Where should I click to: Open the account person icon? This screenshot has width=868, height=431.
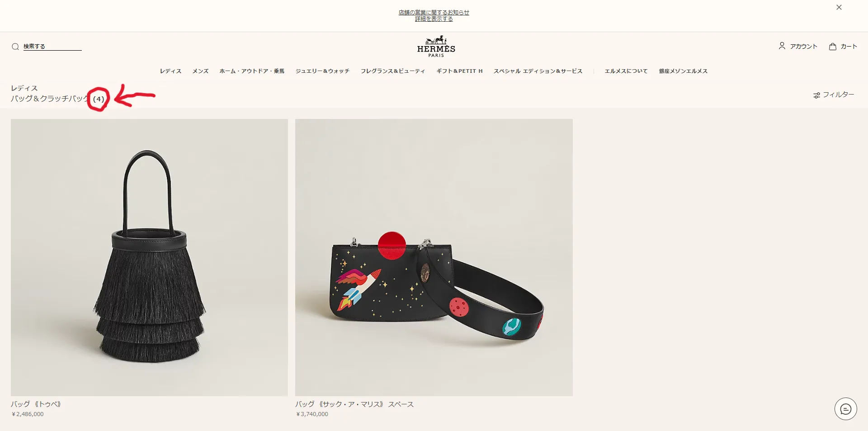click(782, 46)
